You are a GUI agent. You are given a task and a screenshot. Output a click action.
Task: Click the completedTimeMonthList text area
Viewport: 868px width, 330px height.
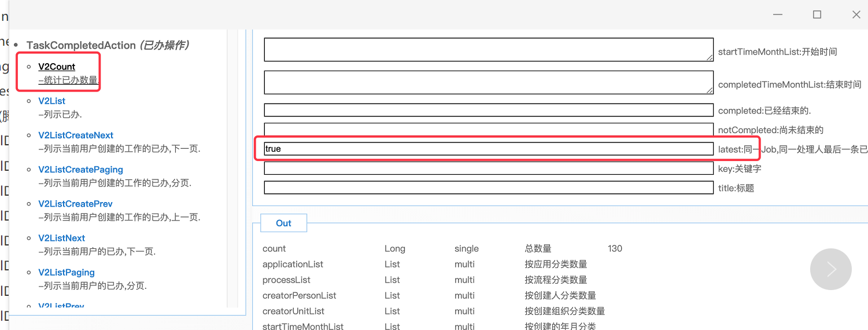[489, 82]
